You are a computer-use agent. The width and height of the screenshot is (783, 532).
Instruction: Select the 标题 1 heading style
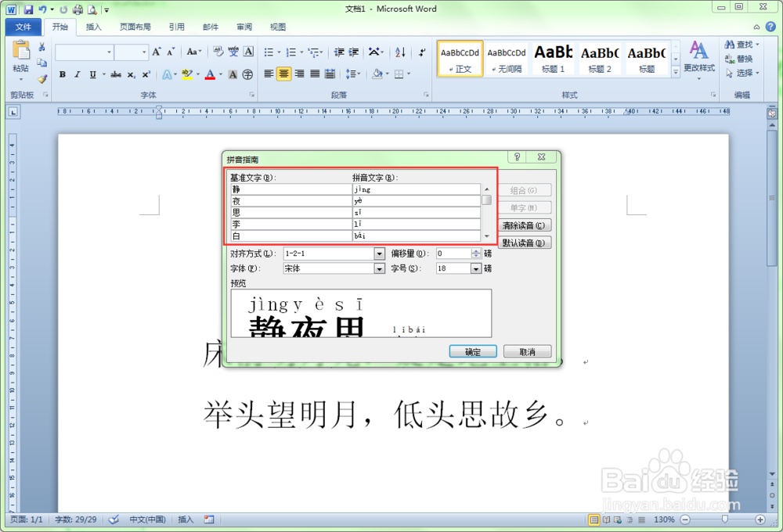tap(553, 59)
